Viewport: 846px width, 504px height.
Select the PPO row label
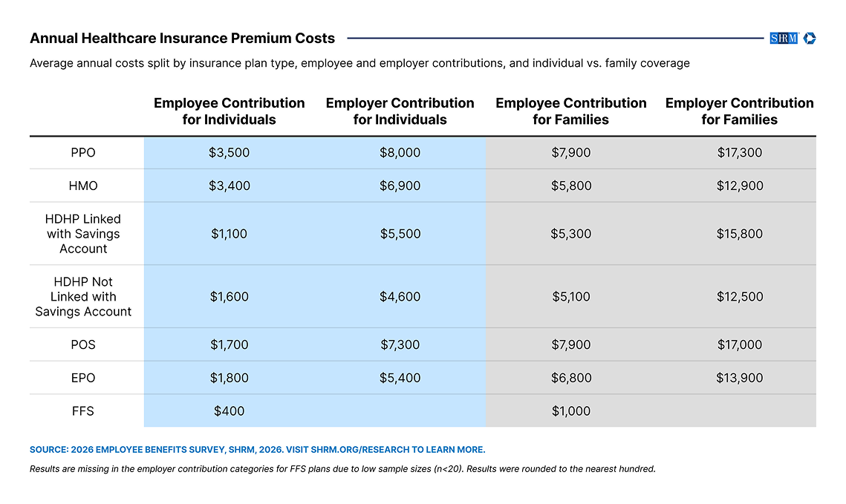click(x=83, y=153)
